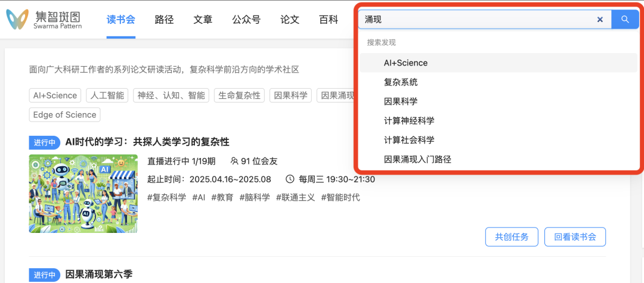Select the Edge of Science tag
Screen dimensions: 644x283
[x=65, y=114]
